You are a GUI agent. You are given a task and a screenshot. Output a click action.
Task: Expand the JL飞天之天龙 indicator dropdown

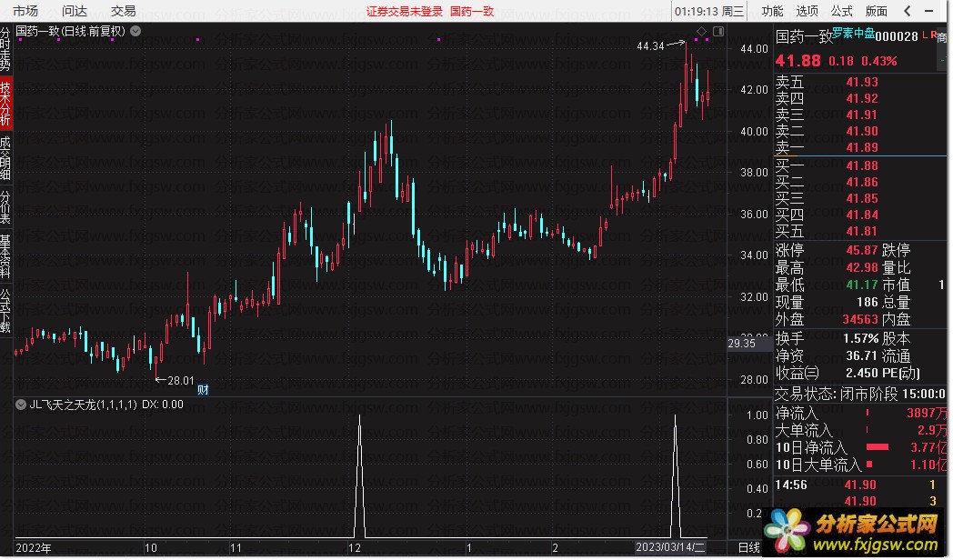(21, 405)
